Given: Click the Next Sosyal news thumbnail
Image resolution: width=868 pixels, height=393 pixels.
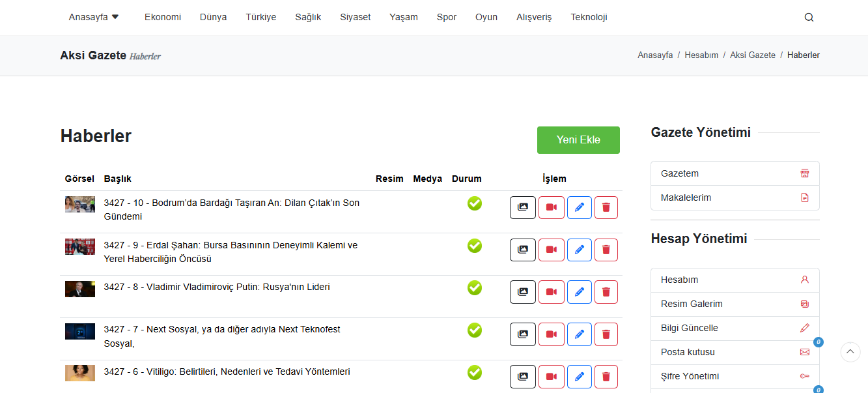Looking at the screenshot, I should point(80,331).
